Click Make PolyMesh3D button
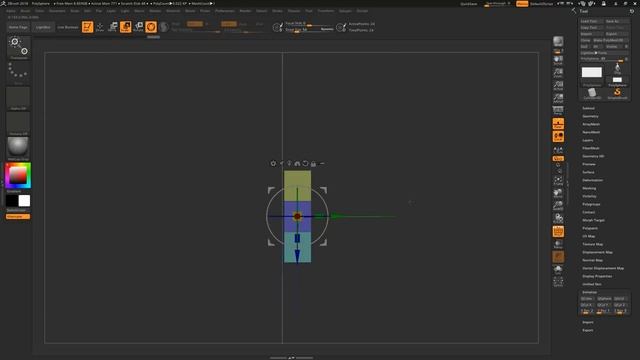 (x=611, y=40)
